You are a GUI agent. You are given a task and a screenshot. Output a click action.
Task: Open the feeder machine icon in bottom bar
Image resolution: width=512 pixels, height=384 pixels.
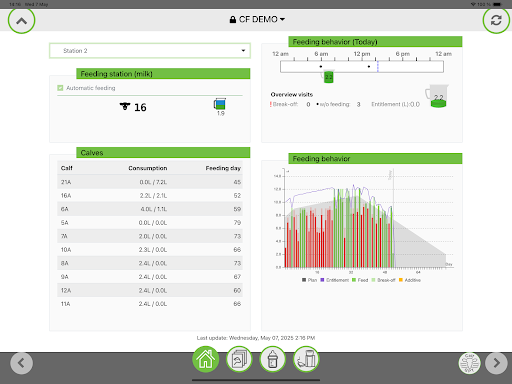point(306,359)
